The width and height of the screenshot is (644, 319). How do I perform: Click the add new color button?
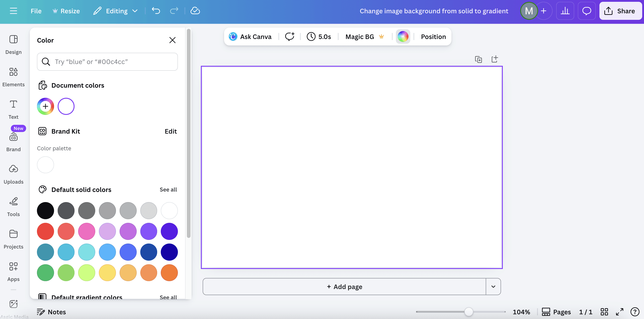(45, 106)
